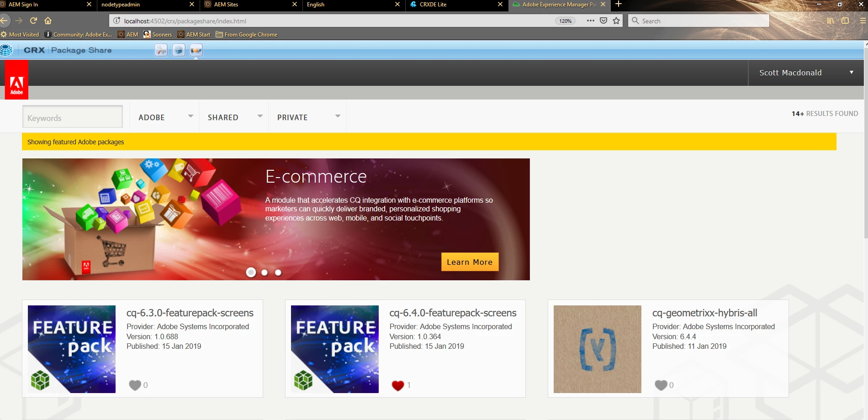Click the cq-6.4.0 Feature Pack thumbnail
Screen dimensions: 868x420
pyautogui.click(x=335, y=349)
